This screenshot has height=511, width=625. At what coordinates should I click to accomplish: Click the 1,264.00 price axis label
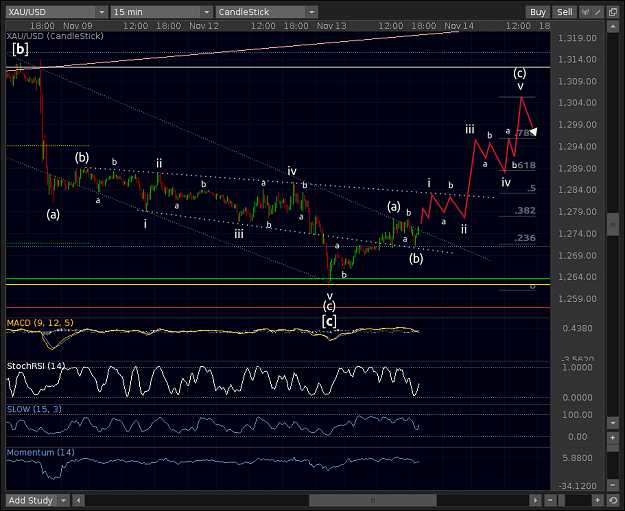[x=577, y=277]
